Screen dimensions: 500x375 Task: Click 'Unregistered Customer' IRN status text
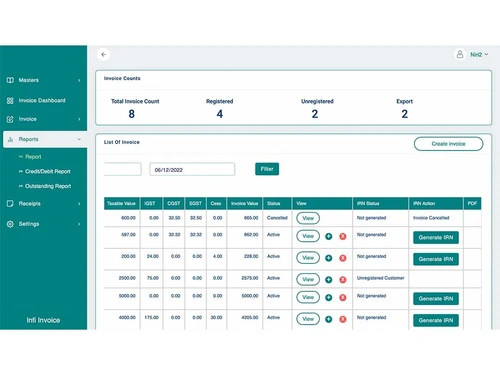click(380, 278)
